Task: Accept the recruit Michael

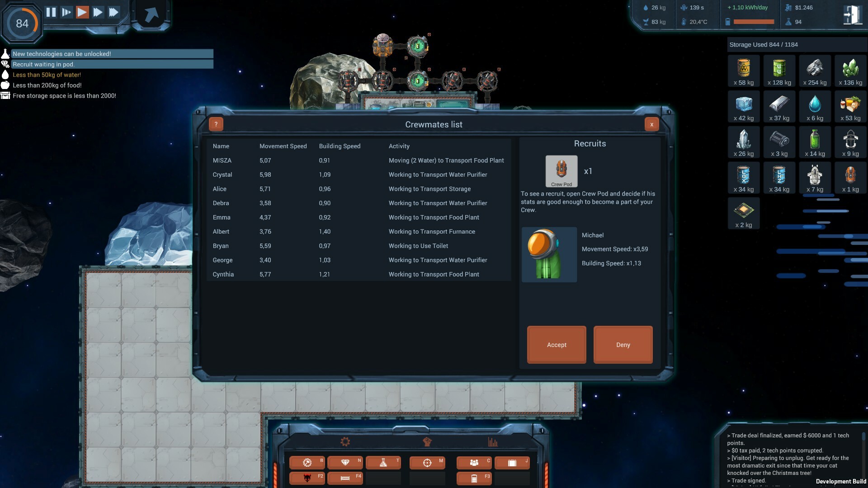Action: pos(557,344)
